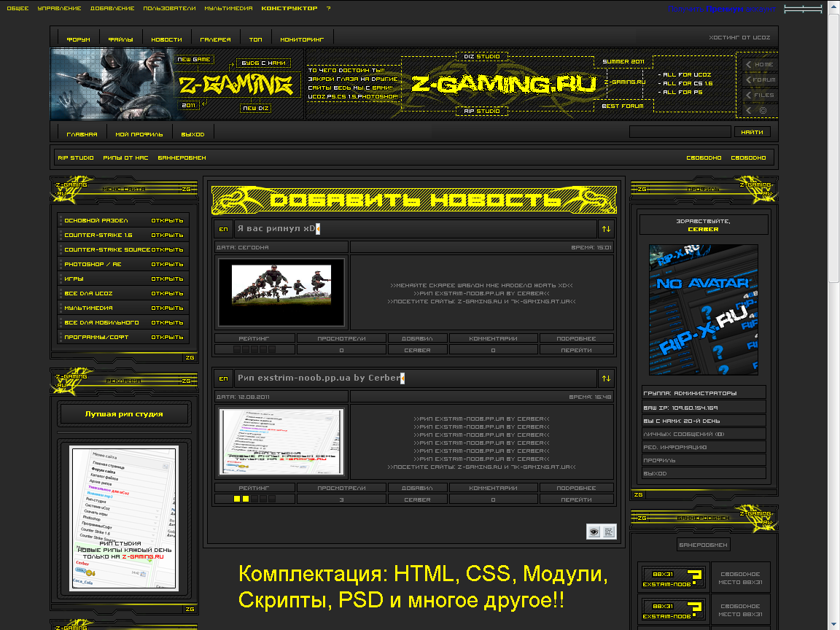Expand the 'Игры' menu section
This screenshot has width=840, height=630.
167,279
